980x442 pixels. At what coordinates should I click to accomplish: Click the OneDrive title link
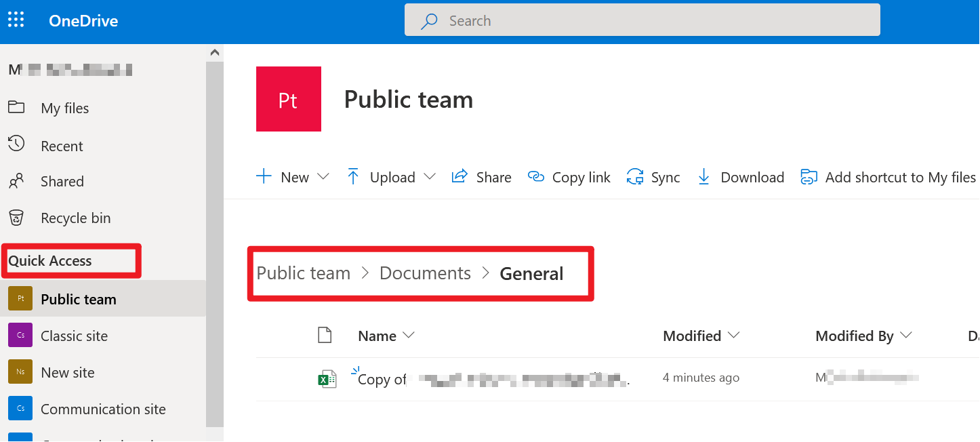click(x=83, y=21)
